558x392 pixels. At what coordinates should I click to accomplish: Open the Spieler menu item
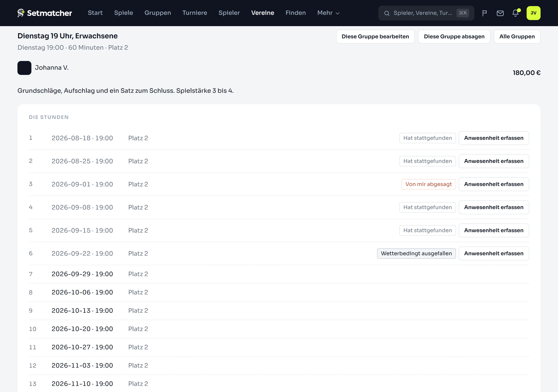click(x=229, y=13)
